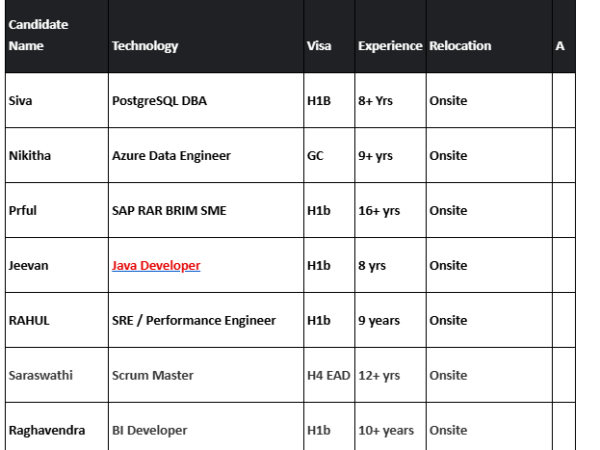This screenshot has width=600, height=450.
Task: Click the H1b visa cell in Raghavendra's row
Action: coord(329,427)
